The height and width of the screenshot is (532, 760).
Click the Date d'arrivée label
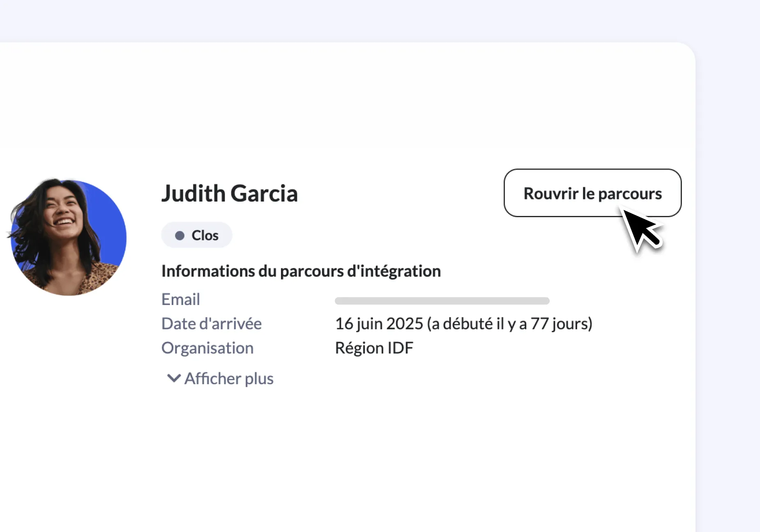click(212, 323)
